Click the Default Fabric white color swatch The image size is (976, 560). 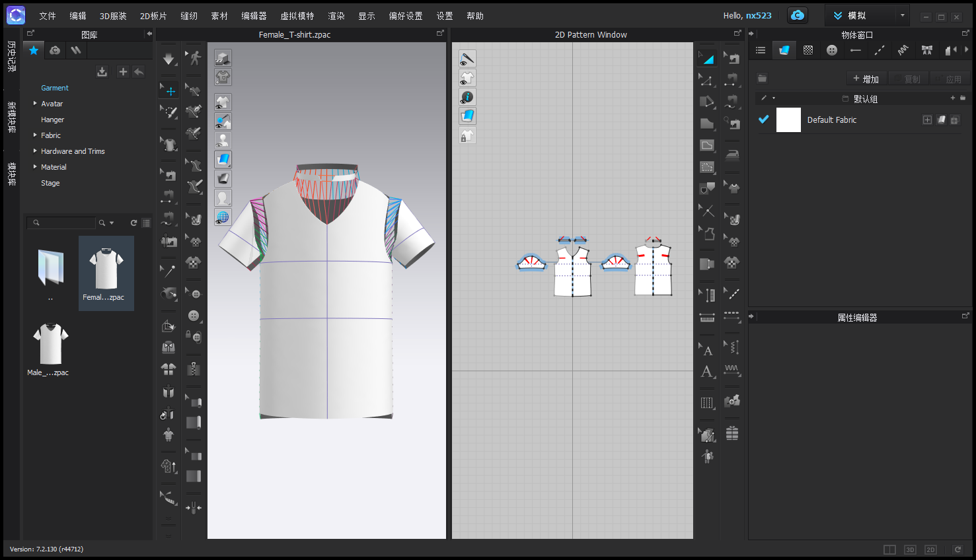coord(788,120)
